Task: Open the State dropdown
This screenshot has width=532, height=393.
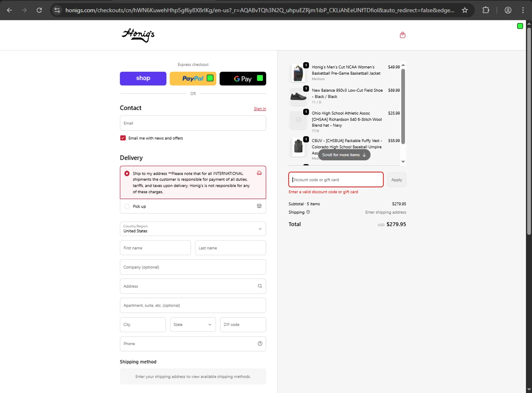Action: click(x=193, y=324)
